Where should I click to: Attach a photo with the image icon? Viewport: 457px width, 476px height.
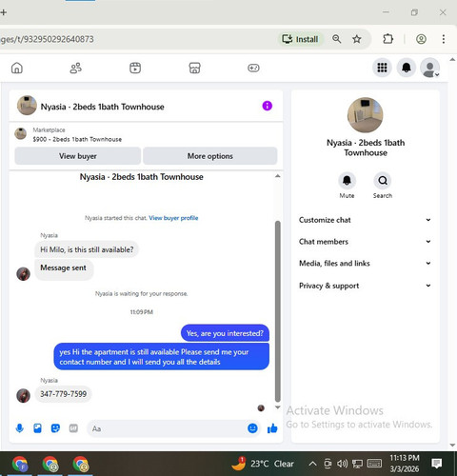[x=37, y=428]
